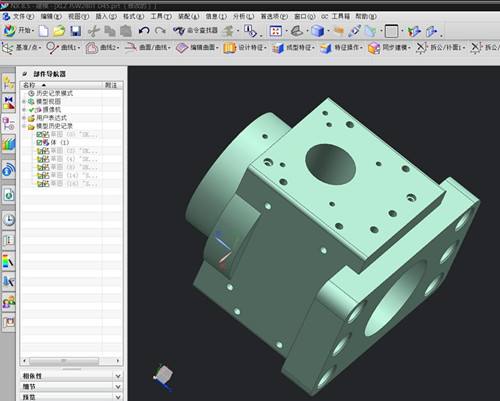Open the Roles people icon in the sidebar

[9, 302]
